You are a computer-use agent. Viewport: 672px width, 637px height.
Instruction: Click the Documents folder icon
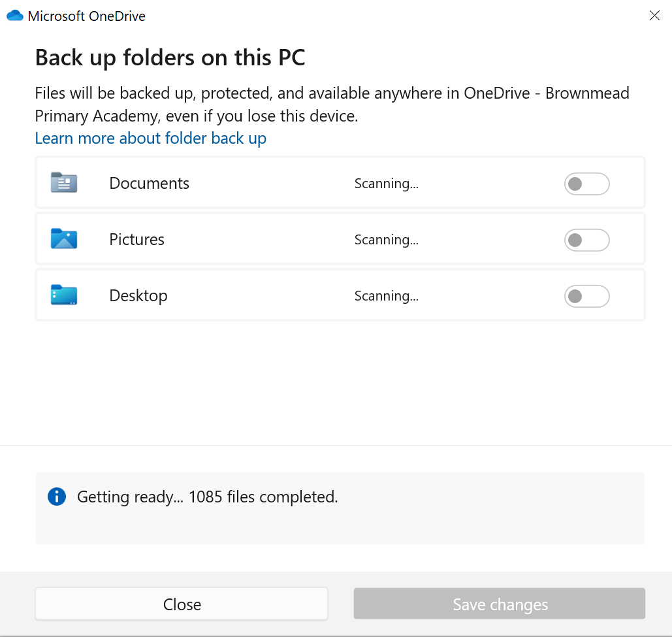coord(64,183)
